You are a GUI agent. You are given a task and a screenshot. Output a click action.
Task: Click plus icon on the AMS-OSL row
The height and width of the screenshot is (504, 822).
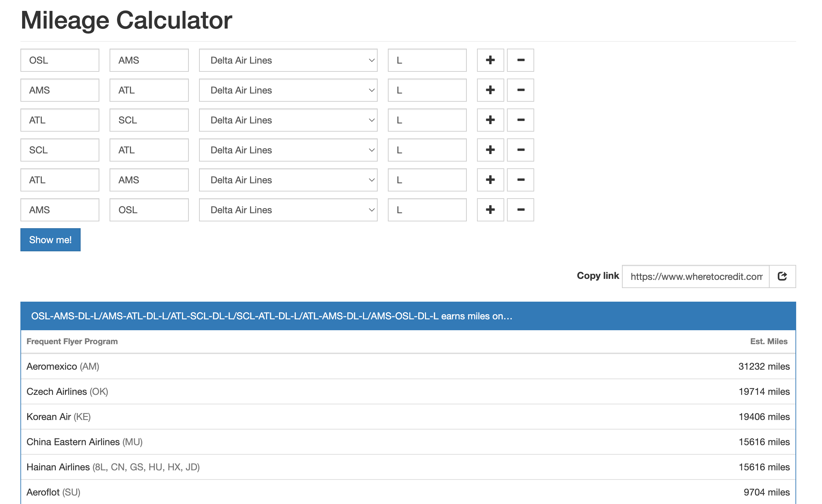490,210
